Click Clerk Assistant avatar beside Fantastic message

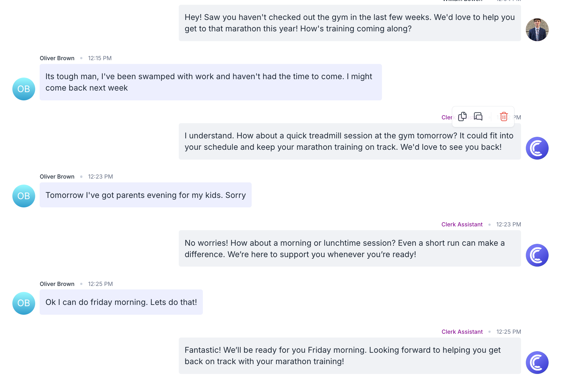click(x=537, y=363)
